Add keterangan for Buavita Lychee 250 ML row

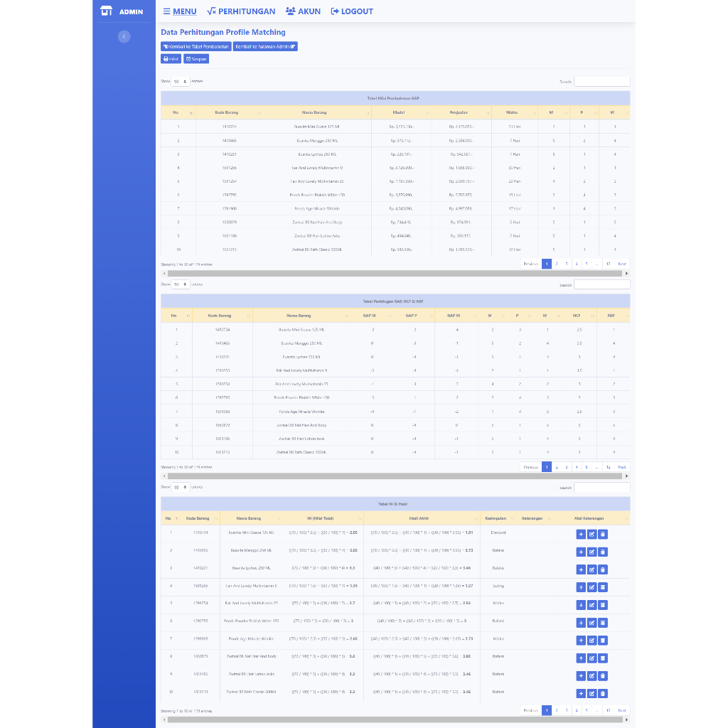[x=581, y=569]
